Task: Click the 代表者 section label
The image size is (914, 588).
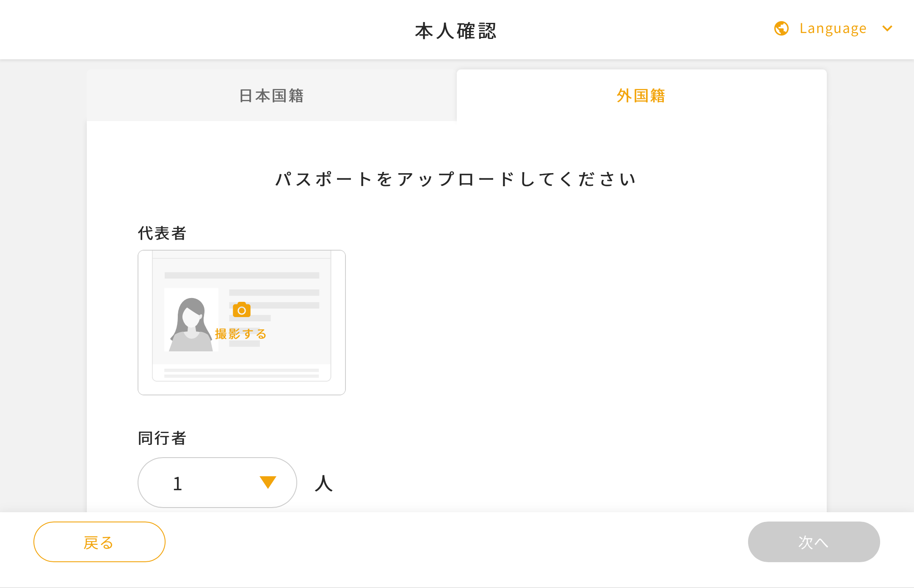Action: [162, 233]
